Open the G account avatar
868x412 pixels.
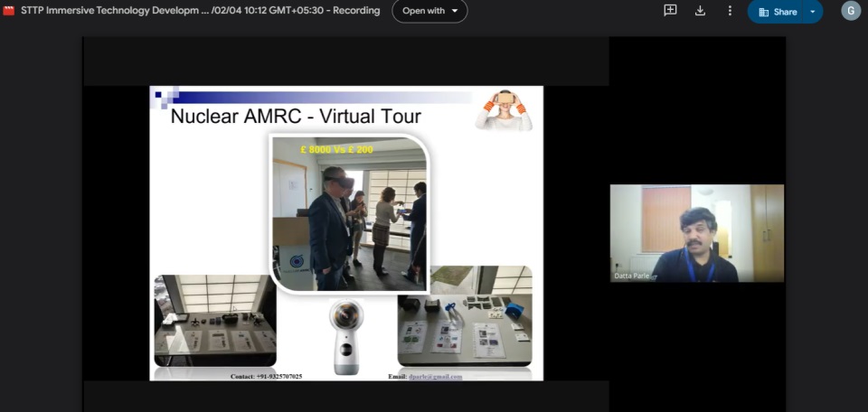[851, 11]
